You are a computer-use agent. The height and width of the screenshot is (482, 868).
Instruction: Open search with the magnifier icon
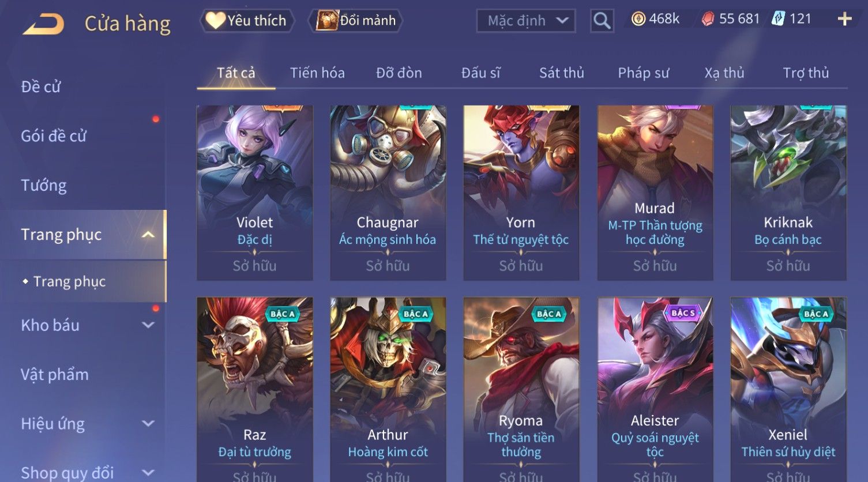tap(602, 21)
